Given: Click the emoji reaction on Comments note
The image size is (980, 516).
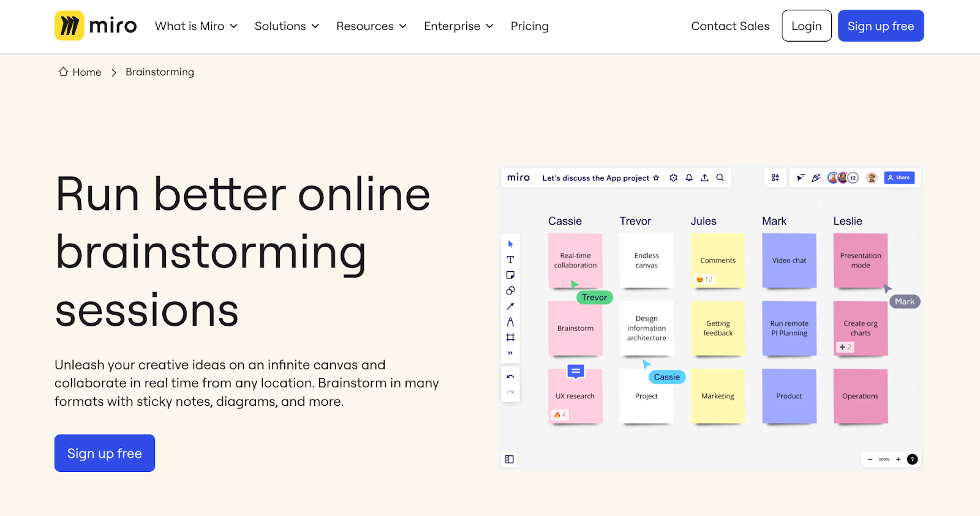Looking at the screenshot, I should (704, 279).
